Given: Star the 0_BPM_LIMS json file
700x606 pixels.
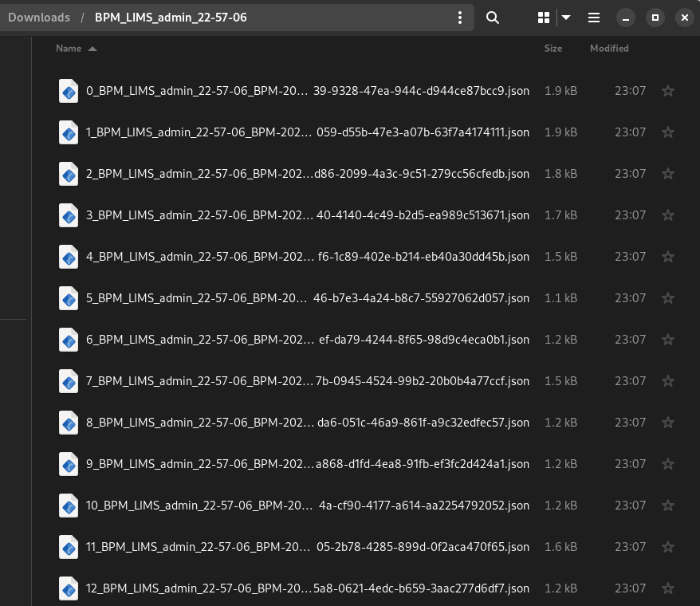Looking at the screenshot, I should tap(668, 91).
